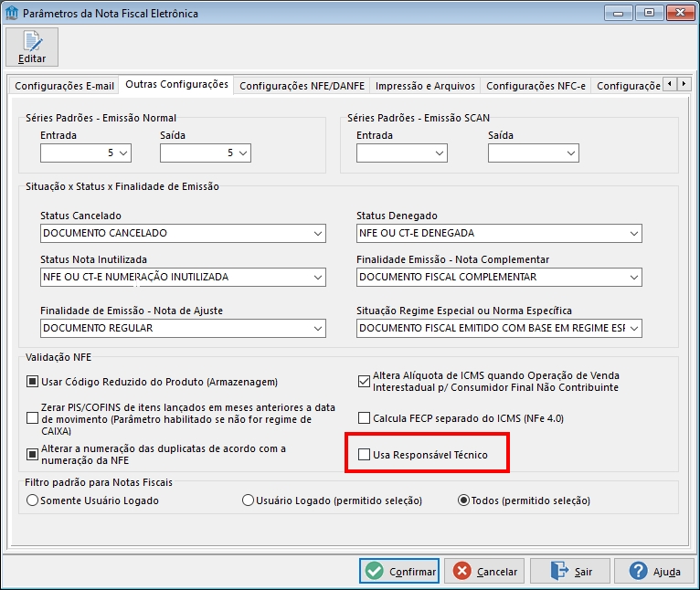This screenshot has height=590, width=700.
Task: Close the Parâmetros da Nota Fiscal window
Action: [x=680, y=13]
